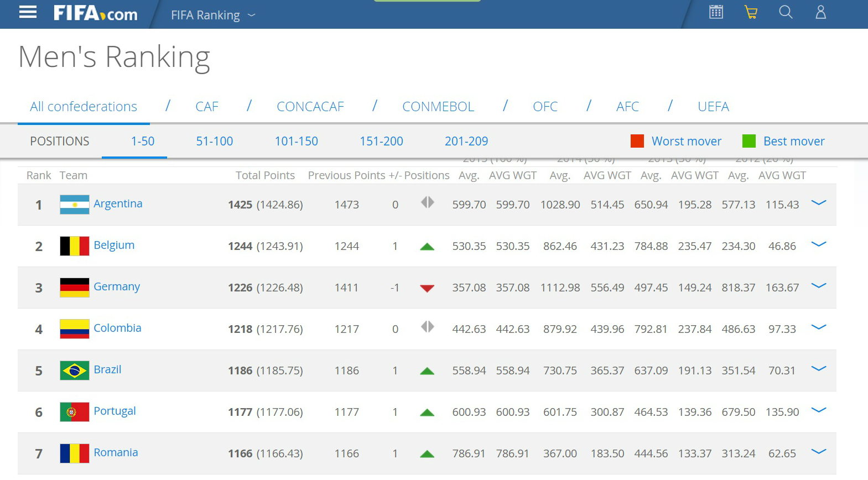Click Portugal's green up arrow icon
Viewport: 868px width, 480px height.
point(427,413)
